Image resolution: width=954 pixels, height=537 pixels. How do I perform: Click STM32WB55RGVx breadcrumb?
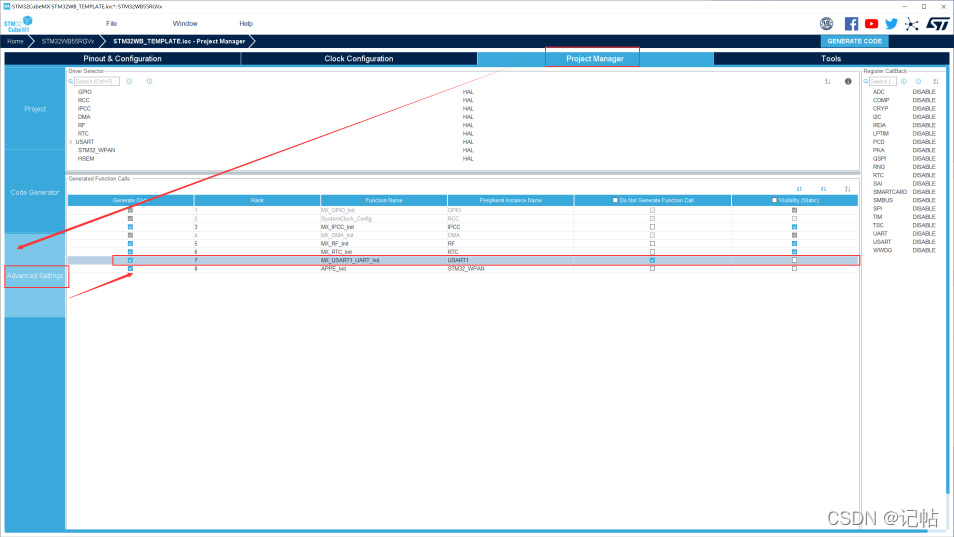point(68,41)
